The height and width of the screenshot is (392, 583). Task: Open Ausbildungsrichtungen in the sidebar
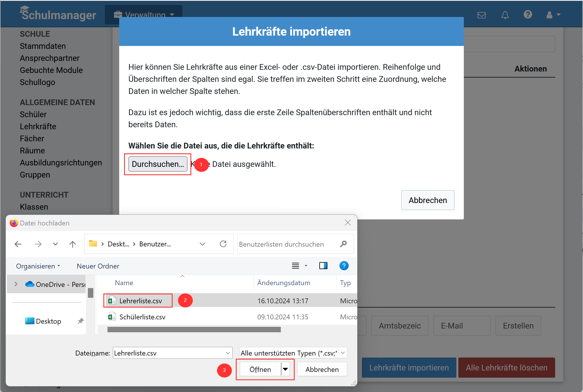click(61, 163)
